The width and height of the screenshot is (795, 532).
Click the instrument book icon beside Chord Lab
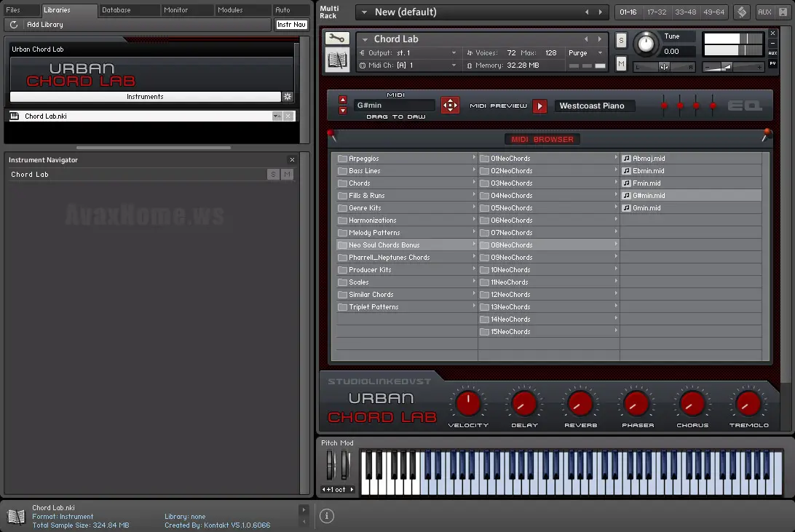coord(336,61)
